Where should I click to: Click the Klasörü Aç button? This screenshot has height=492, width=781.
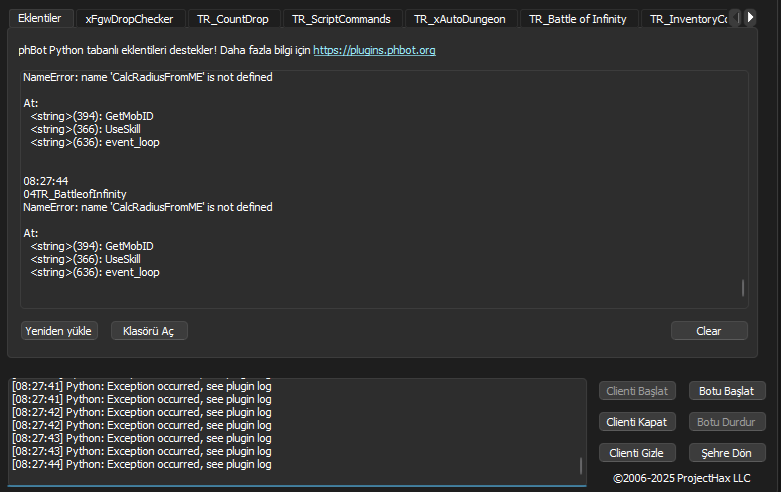[148, 331]
